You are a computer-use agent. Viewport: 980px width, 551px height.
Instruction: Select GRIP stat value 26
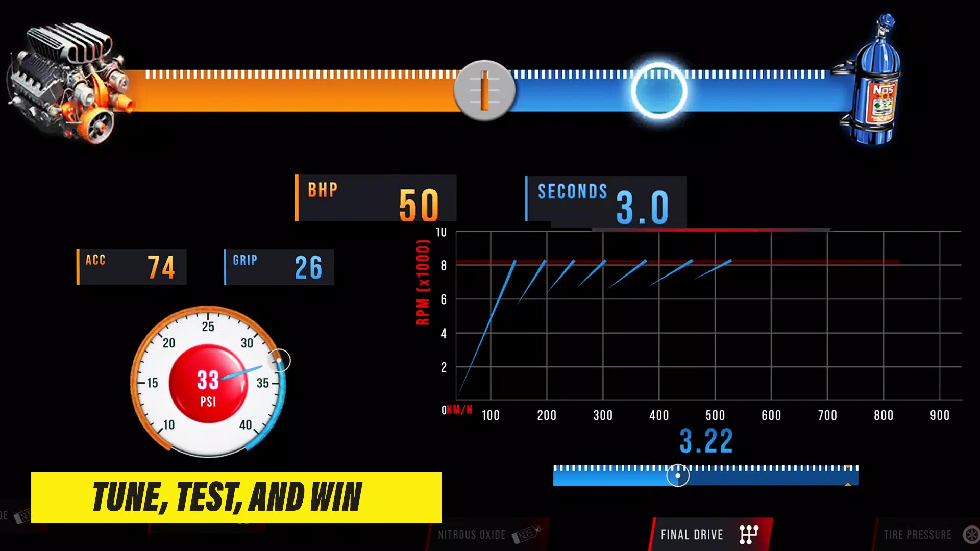click(x=308, y=266)
